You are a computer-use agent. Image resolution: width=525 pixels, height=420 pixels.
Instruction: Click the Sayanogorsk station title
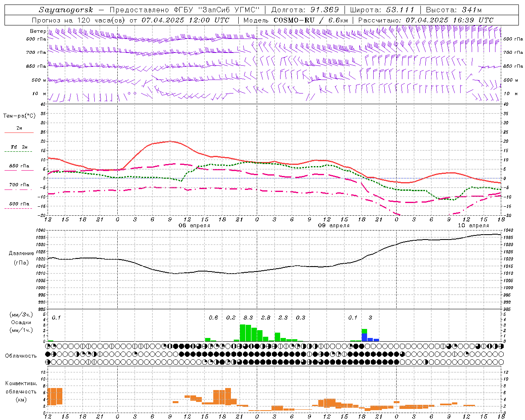coord(66,10)
